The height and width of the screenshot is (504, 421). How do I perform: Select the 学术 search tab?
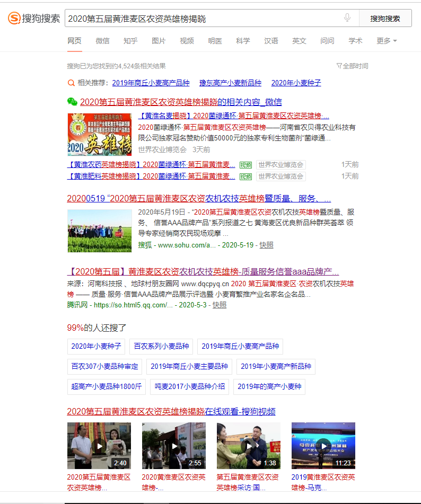tap(355, 41)
